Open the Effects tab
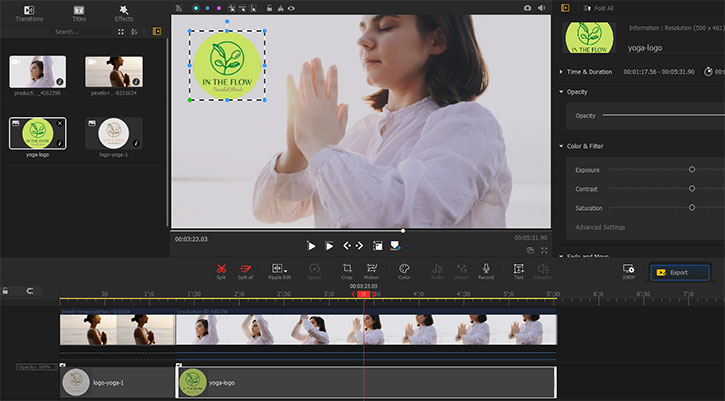The height and width of the screenshot is (401, 725). click(124, 12)
